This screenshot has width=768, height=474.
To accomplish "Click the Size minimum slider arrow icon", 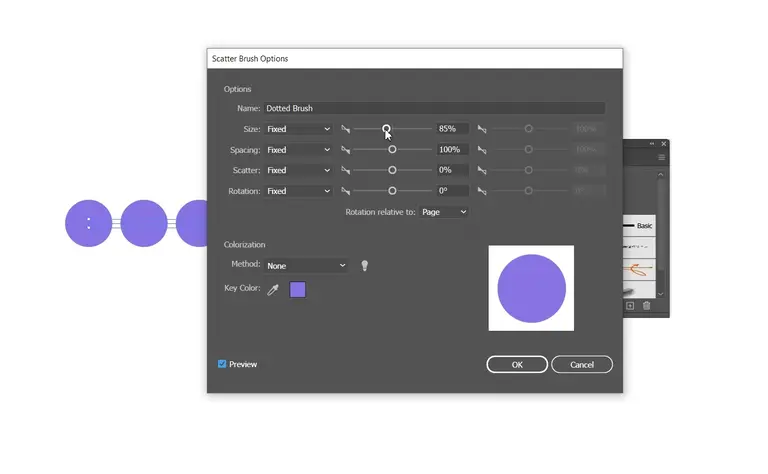I will [345, 129].
